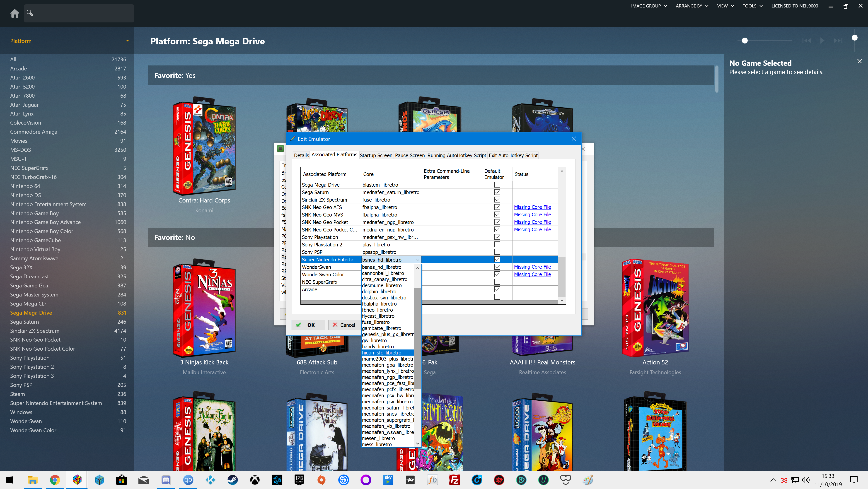Switch to the Pause Screen tab

(x=409, y=155)
